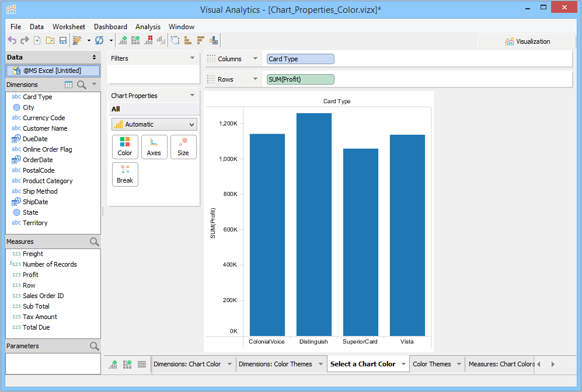
Task: Open the Axes chart property
Action: click(x=154, y=146)
